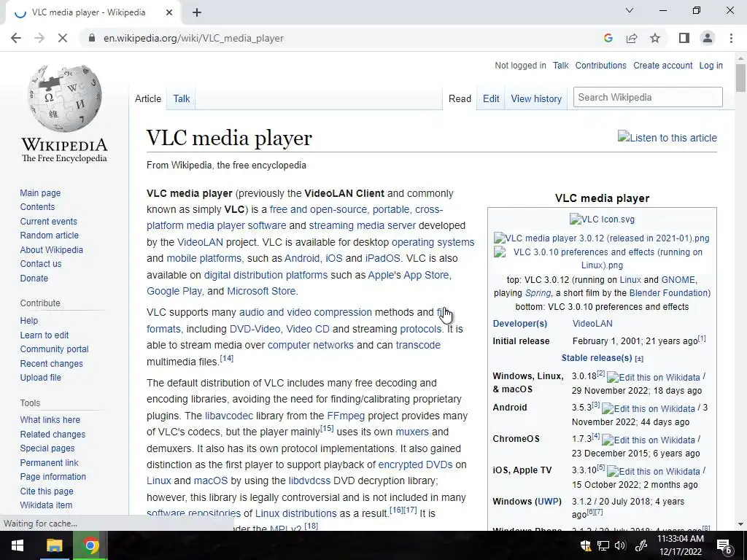Toggle the browser side panel
Screen dimensions: 747x560
click(x=684, y=38)
